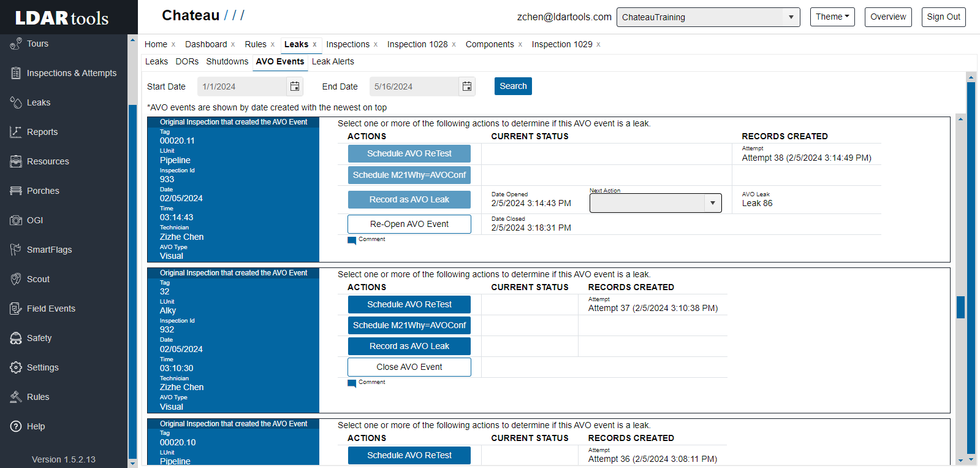Click the Comment icon for Inspection 932
Viewport: 980px width, 468px height.
(x=352, y=383)
